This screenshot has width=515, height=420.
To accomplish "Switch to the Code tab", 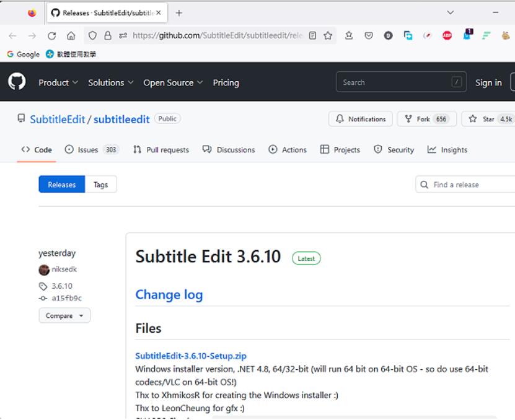I will [37, 150].
